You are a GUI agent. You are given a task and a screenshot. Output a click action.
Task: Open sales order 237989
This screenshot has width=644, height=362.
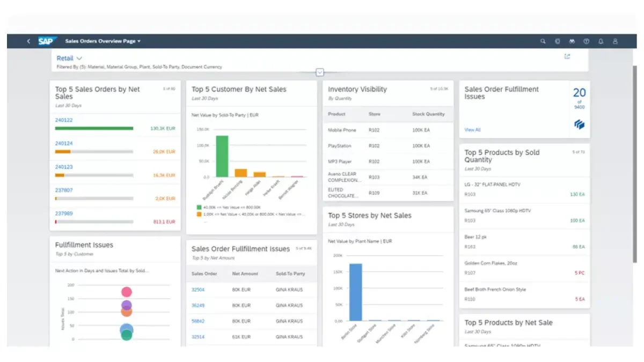pos(64,213)
